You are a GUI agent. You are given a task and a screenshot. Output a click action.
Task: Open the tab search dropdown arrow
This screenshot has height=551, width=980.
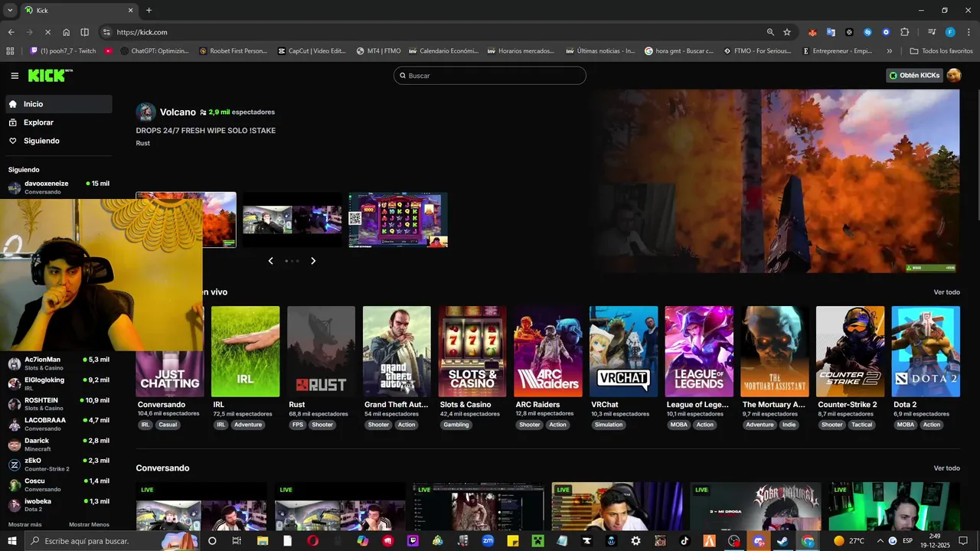click(10, 10)
